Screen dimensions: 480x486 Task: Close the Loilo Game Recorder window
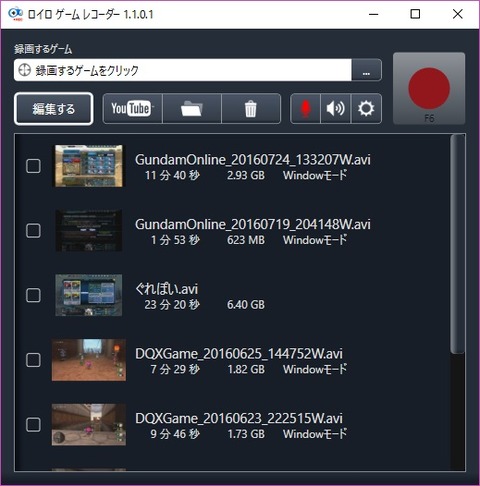pyautogui.click(x=458, y=14)
